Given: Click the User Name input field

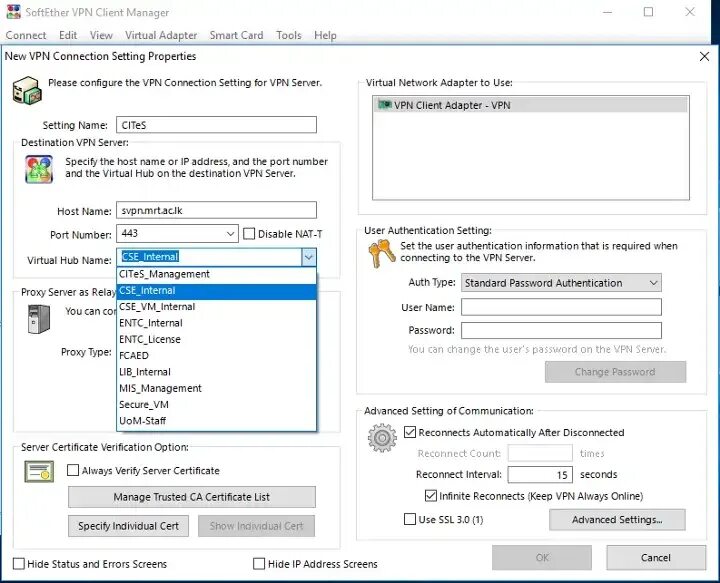Looking at the screenshot, I should pyautogui.click(x=561, y=307).
